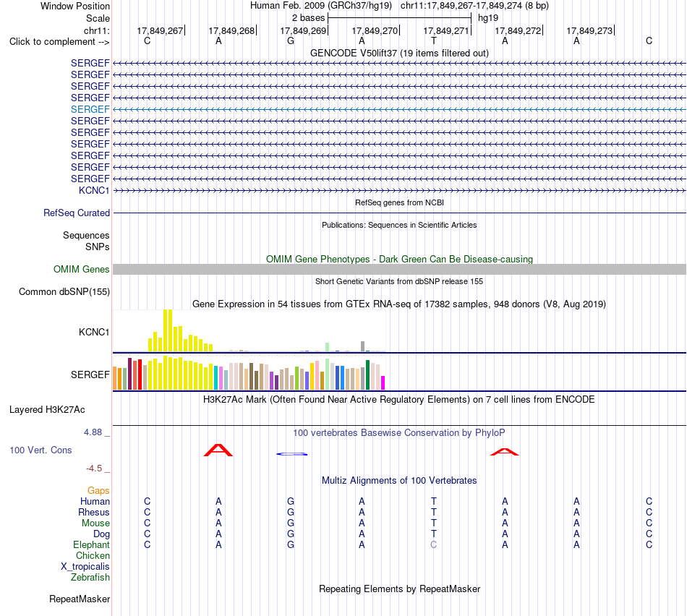Click the 'RefSeq genes from NCBI' title
The height and width of the screenshot is (616, 687).
(x=399, y=202)
